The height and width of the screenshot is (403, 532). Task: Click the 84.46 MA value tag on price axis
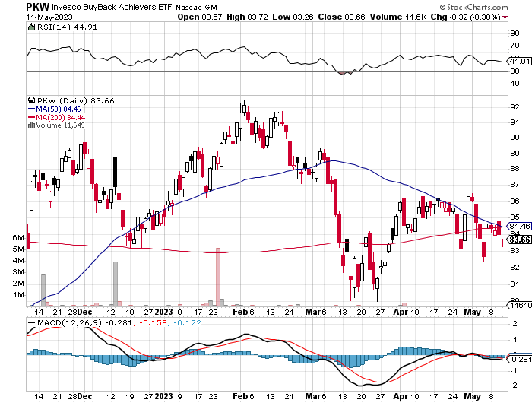click(x=519, y=226)
